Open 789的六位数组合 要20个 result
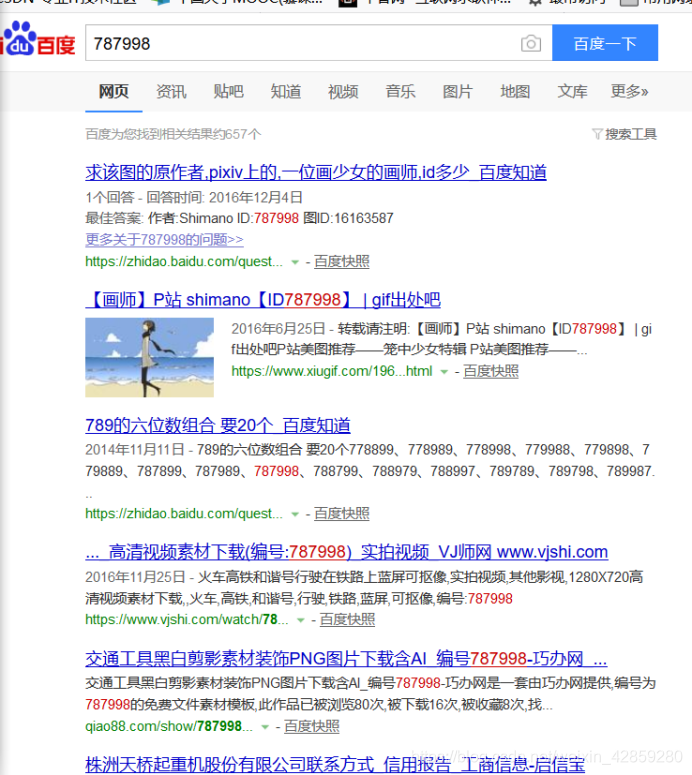Screen dimensions: 692x775 click(218, 425)
